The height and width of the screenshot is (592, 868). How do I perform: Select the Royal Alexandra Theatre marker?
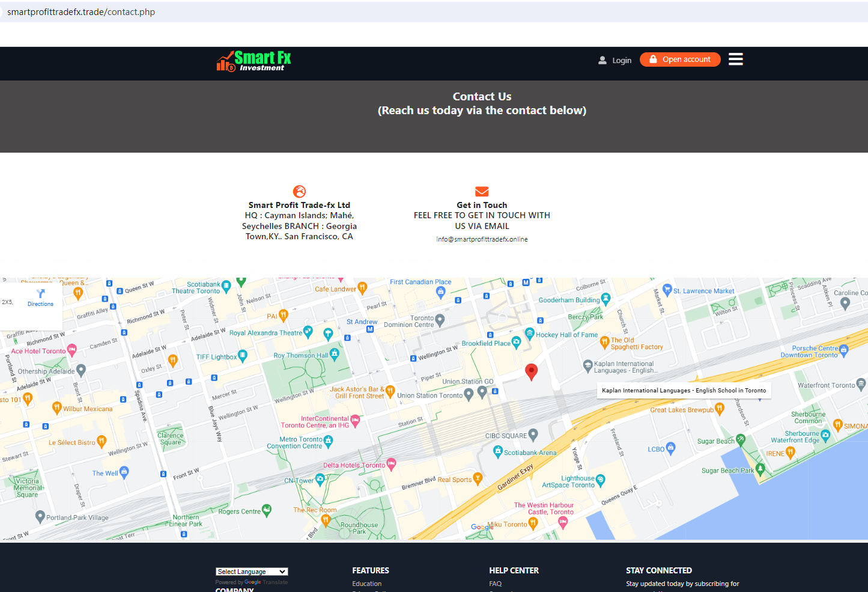[308, 331]
